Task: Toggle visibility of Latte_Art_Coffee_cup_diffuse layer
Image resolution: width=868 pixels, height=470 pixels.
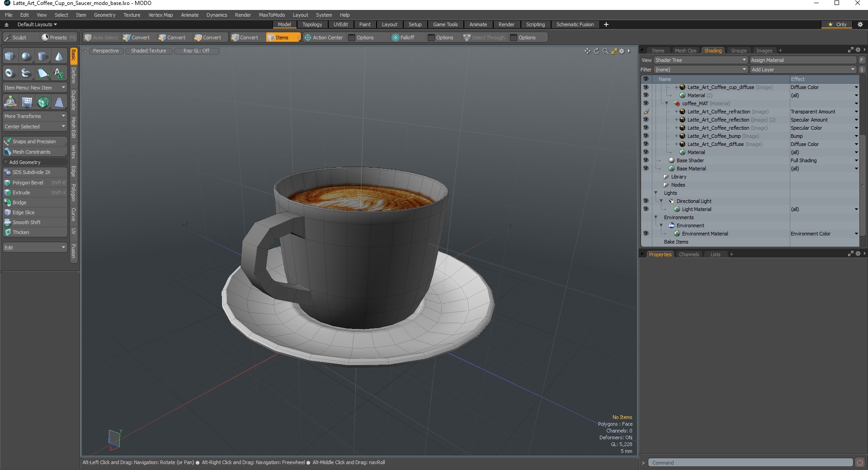Action: click(646, 87)
